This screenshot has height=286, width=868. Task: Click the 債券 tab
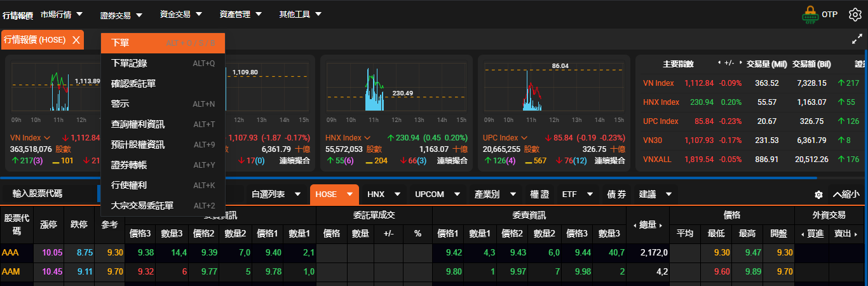click(616, 194)
